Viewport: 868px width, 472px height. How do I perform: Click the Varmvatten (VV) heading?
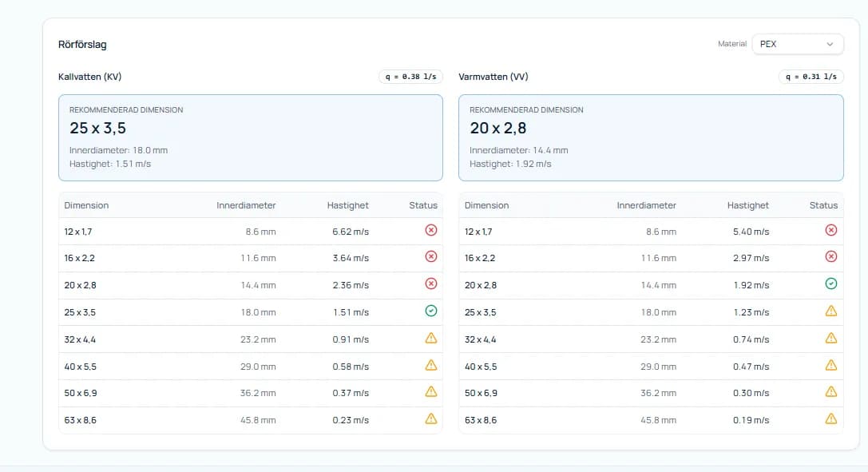point(493,77)
